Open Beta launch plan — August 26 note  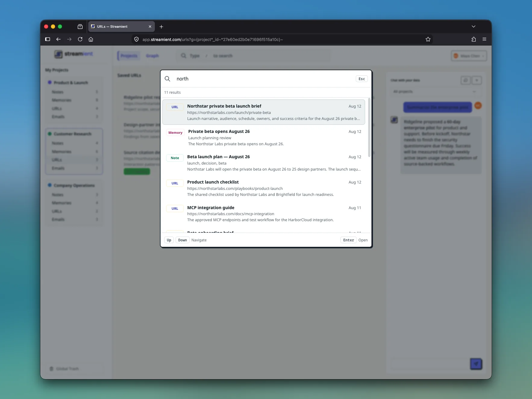click(264, 163)
